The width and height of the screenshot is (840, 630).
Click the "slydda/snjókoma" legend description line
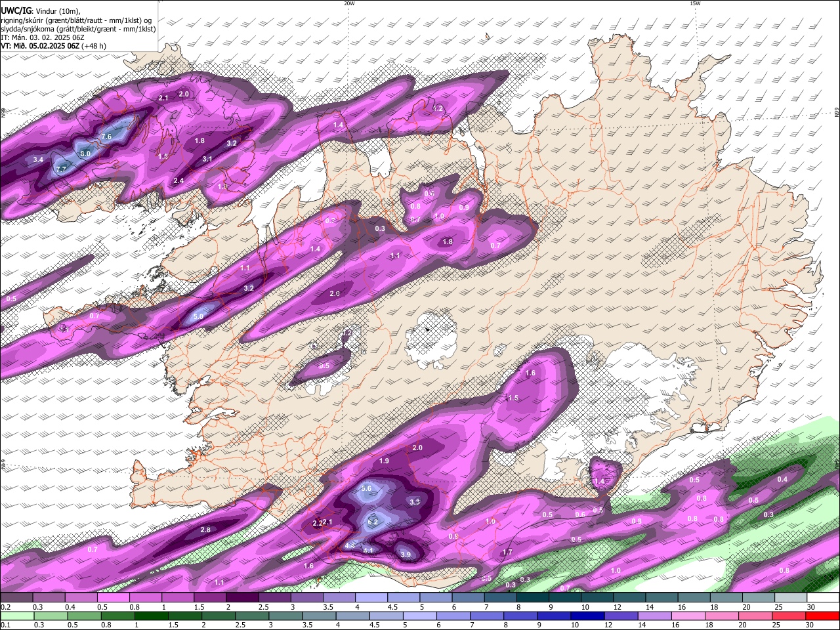(78, 29)
